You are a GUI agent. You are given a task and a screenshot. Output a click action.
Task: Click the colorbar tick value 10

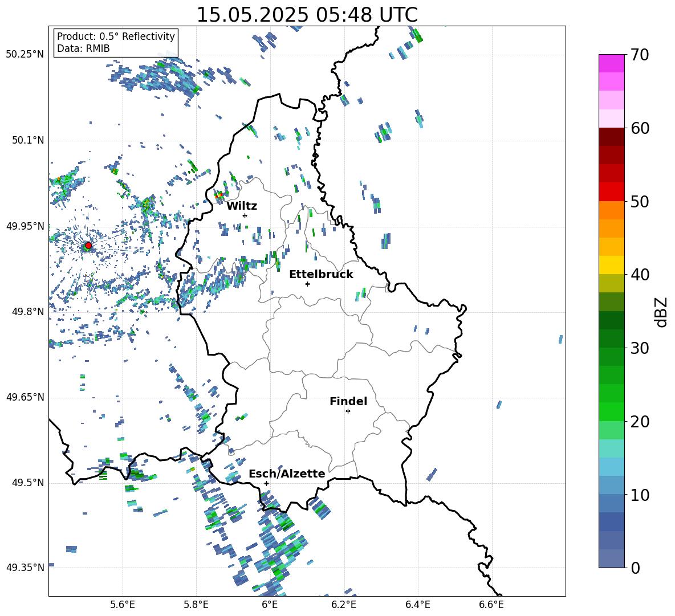[x=639, y=495]
